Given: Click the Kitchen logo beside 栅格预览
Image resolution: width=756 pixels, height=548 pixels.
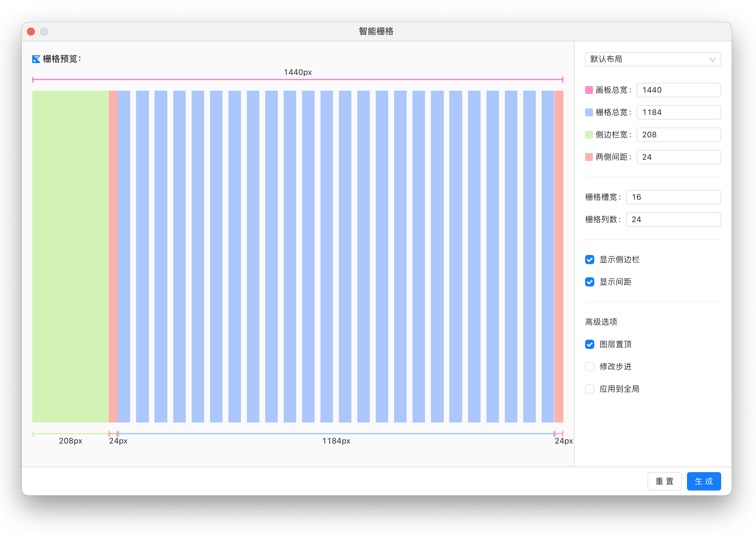Looking at the screenshot, I should 36,59.
